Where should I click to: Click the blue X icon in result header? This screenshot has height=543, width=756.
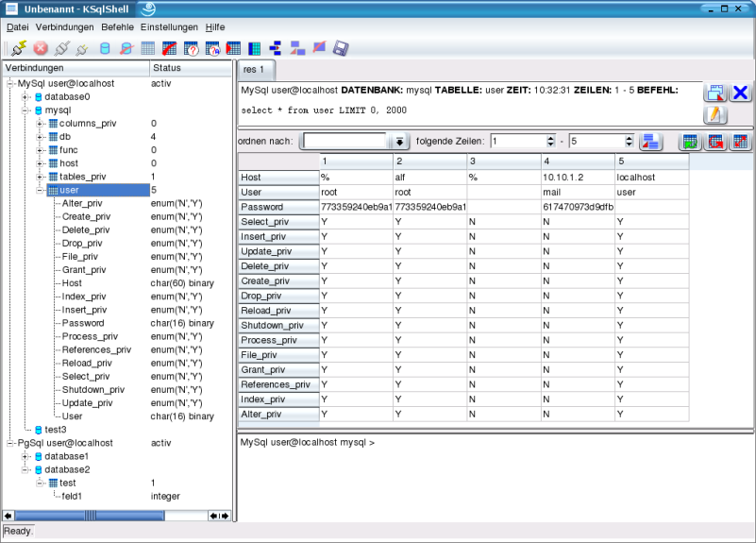(741, 93)
